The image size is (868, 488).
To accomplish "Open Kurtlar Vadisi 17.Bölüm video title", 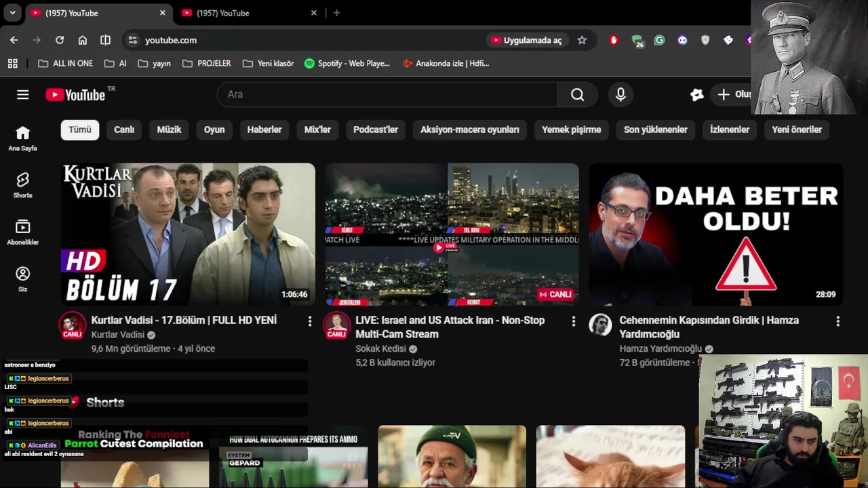I will click(x=184, y=320).
